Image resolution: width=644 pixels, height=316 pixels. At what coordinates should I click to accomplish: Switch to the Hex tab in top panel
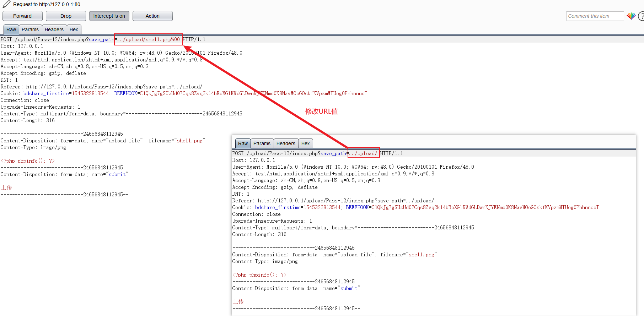[74, 29]
